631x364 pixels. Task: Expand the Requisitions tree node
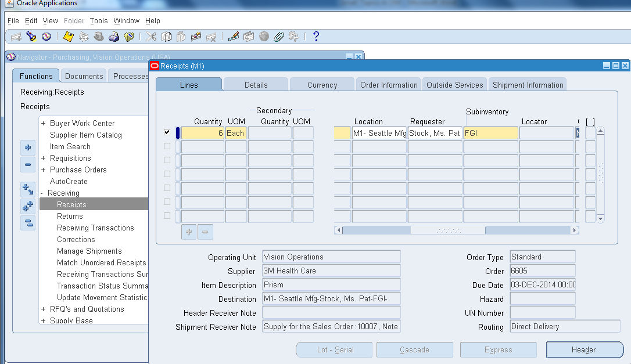[43, 158]
